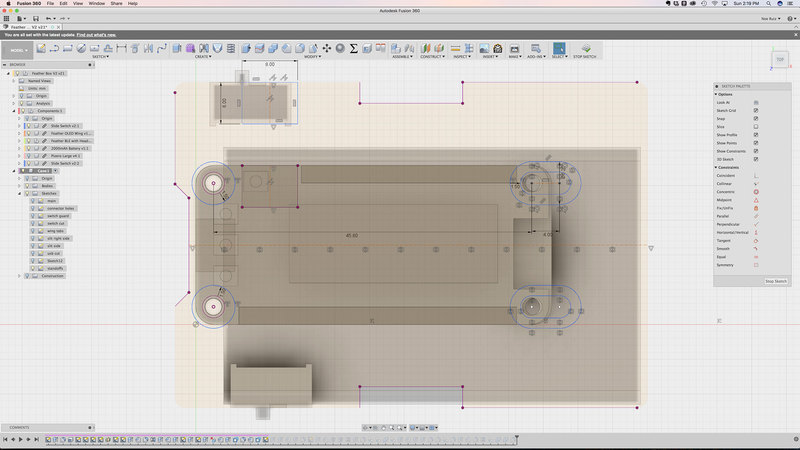This screenshot has height=450, width=800.
Task: Open the MODEL workspace dropdown
Action: 18,49
